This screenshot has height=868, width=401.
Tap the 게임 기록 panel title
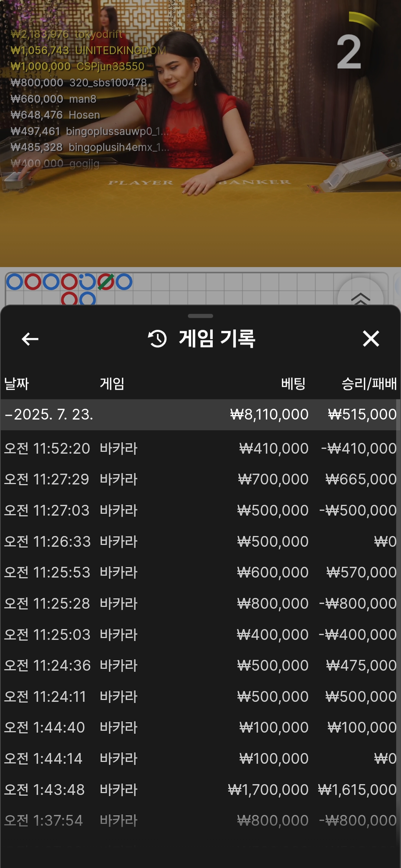tap(217, 339)
